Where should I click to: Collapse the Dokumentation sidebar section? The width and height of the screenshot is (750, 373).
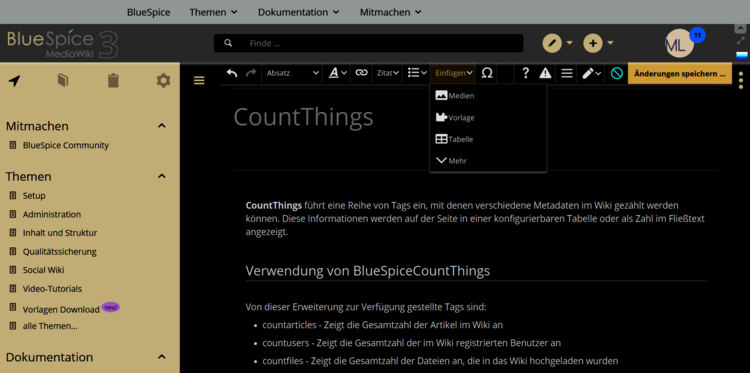click(162, 357)
